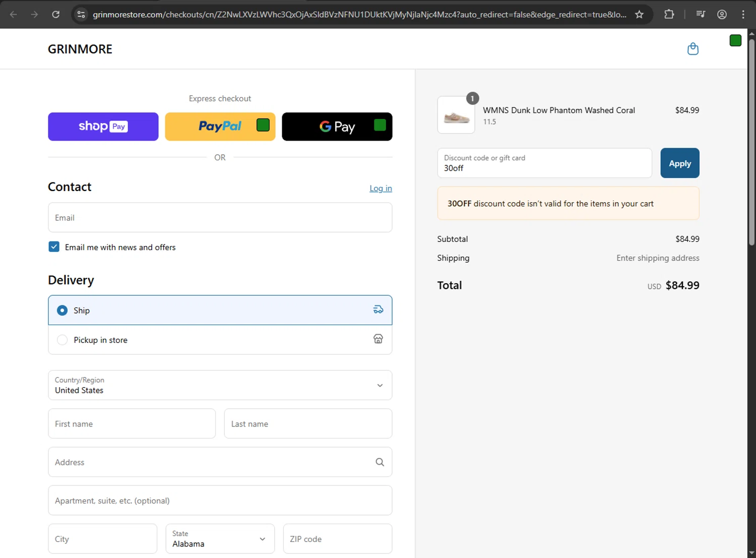Open the Country/Region dropdown
The image size is (756, 558).
coord(220,385)
